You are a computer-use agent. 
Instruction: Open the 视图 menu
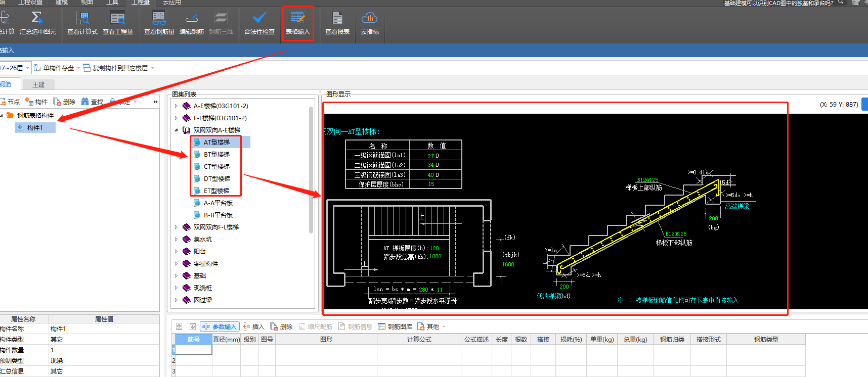tap(87, 3)
